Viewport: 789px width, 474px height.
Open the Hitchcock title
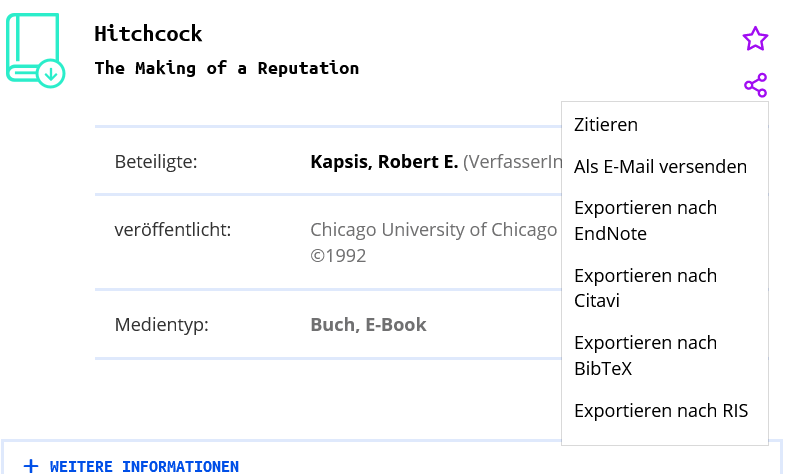tap(148, 34)
